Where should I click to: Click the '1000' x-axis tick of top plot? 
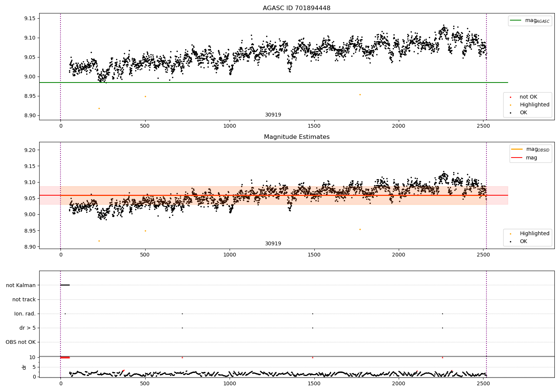pos(230,126)
